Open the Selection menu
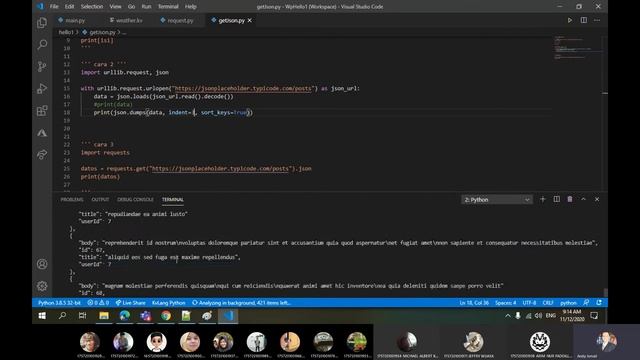The image size is (640, 360). pos(92,7)
